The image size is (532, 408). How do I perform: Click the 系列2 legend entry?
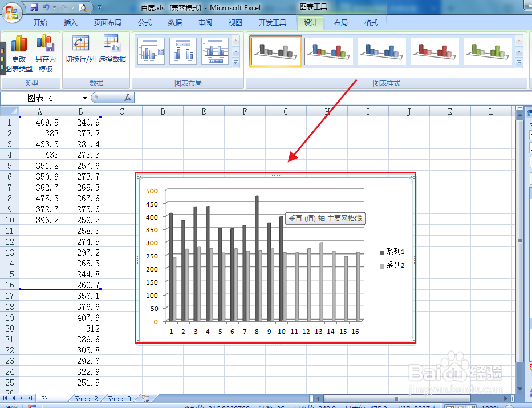coord(392,265)
